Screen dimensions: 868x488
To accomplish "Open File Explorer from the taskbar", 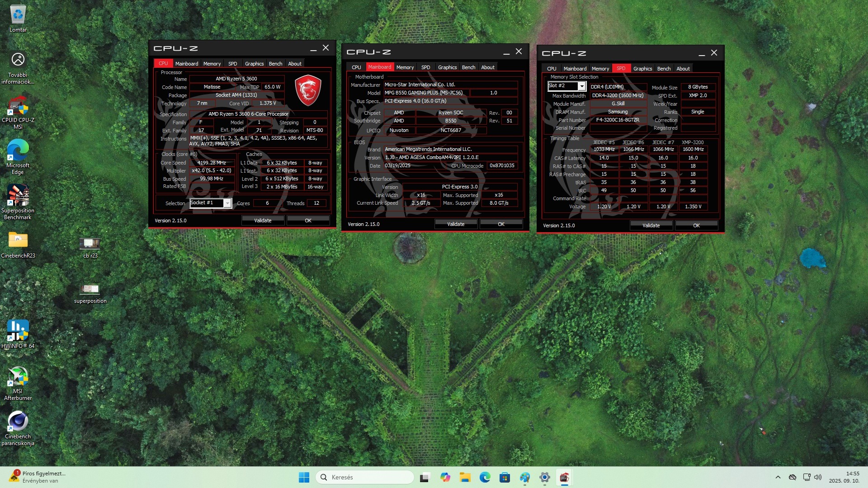I will (465, 478).
